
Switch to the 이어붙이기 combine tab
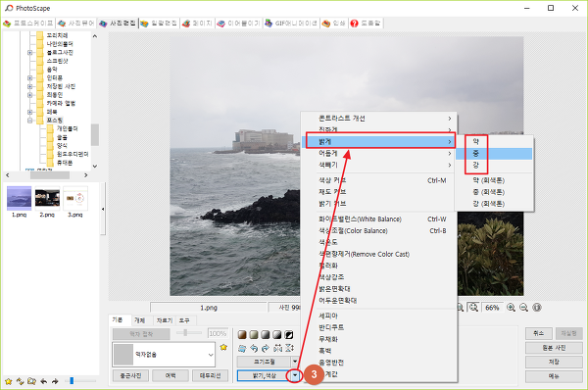pos(238,24)
